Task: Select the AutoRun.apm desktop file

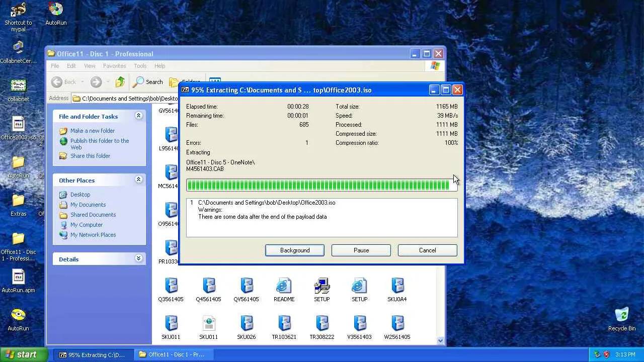Action: (18, 282)
